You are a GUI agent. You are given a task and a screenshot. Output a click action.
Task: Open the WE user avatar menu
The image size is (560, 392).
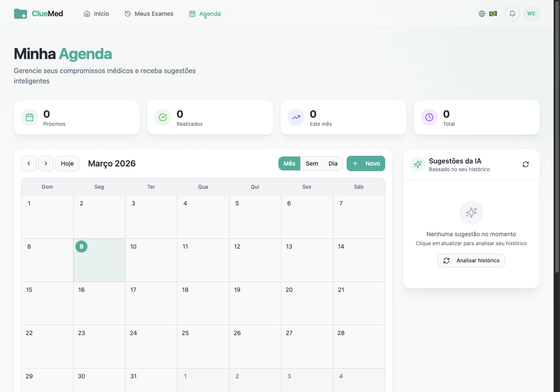tap(531, 14)
